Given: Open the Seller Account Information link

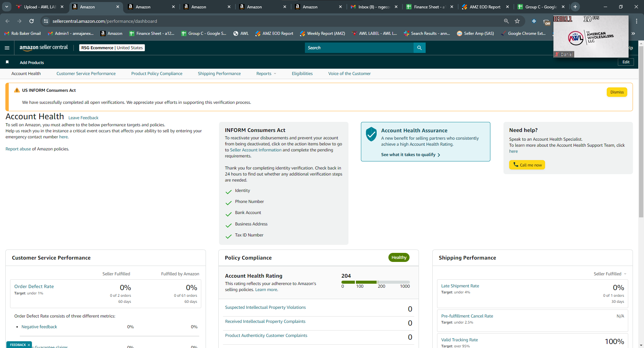Looking at the screenshot, I should tap(256, 150).
